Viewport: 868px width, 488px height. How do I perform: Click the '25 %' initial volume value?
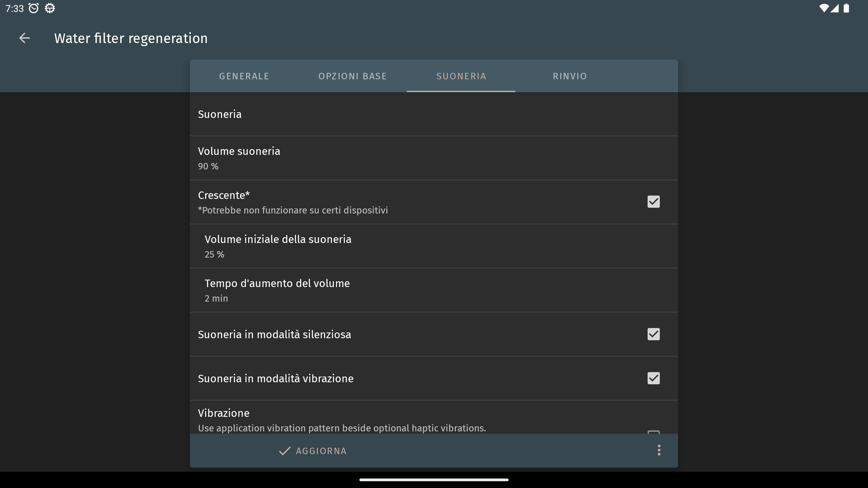(x=214, y=255)
